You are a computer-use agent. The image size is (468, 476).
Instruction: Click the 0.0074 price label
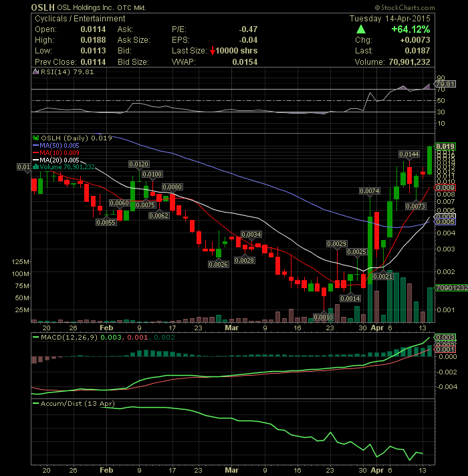[x=369, y=191]
